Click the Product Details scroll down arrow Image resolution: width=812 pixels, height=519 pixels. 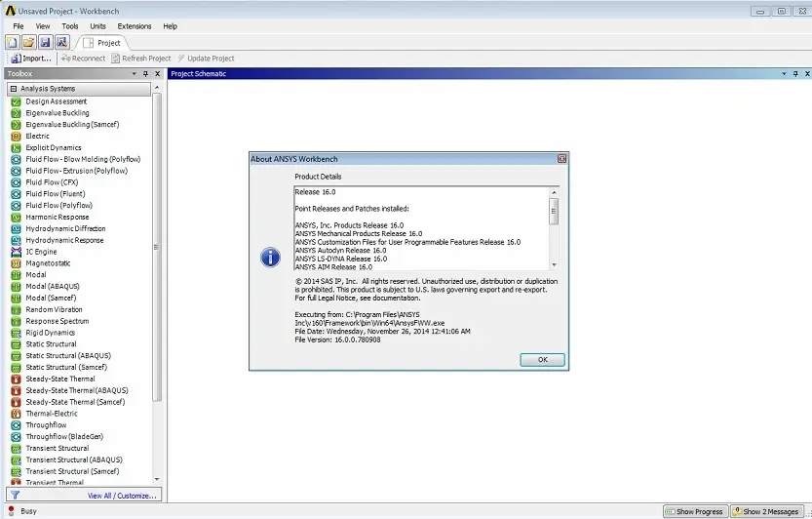coord(554,265)
